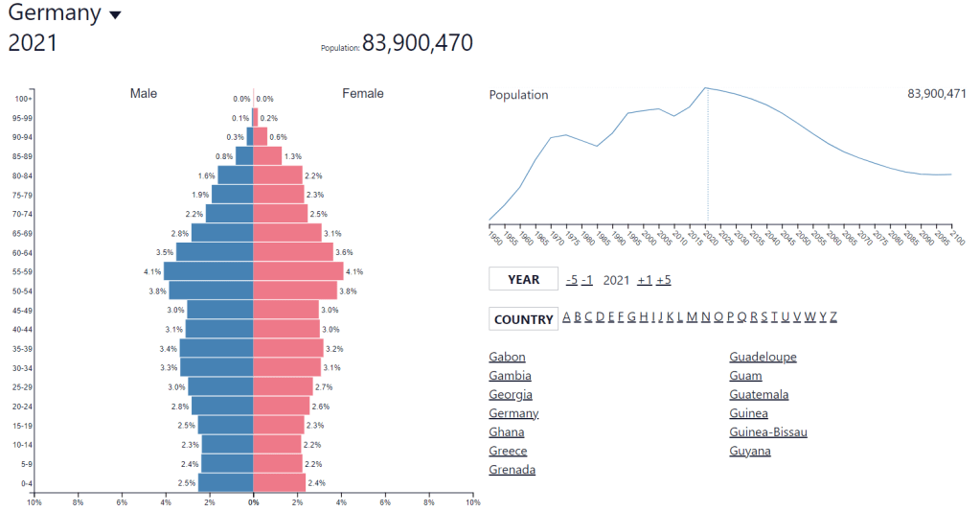
Task: Pick letter S in country index
Action: pos(764,317)
